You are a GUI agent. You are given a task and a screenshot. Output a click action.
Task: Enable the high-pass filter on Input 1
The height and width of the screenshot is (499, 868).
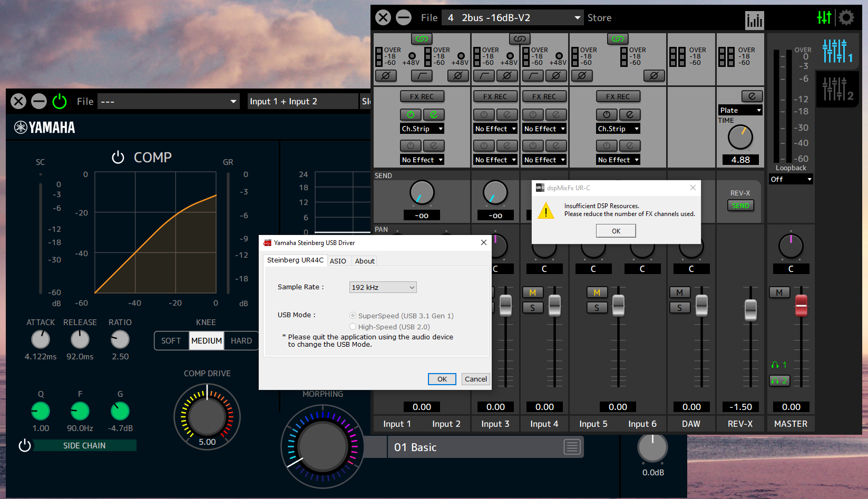click(x=422, y=76)
